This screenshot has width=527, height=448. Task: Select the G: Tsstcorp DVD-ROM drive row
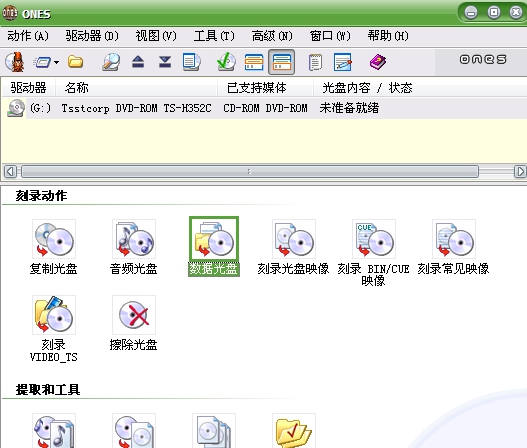(264, 108)
